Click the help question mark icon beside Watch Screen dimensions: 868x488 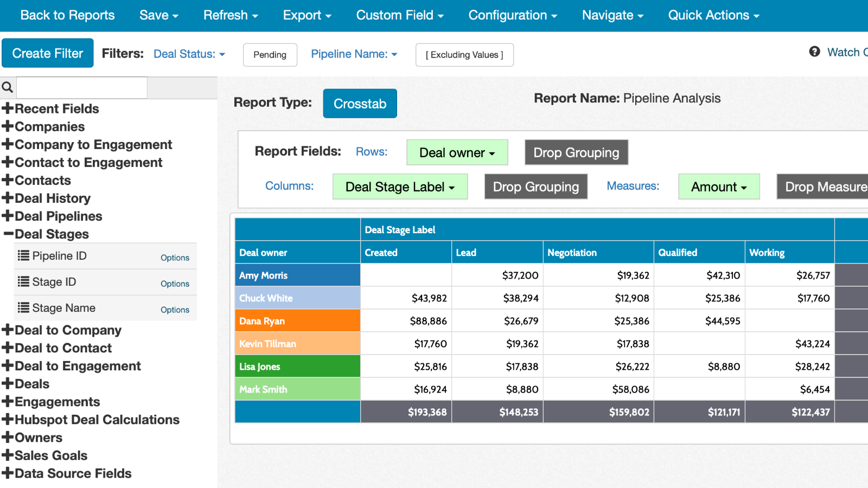pyautogui.click(x=815, y=52)
